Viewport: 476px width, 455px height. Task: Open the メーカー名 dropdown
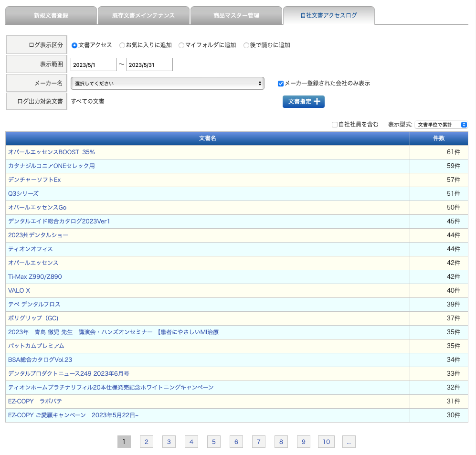[168, 84]
